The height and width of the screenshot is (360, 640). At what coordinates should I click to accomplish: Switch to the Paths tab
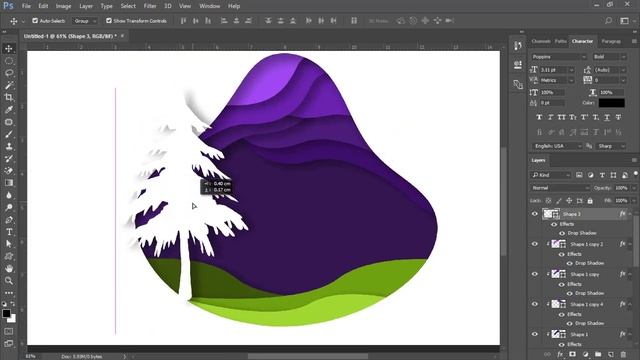coord(560,41)
